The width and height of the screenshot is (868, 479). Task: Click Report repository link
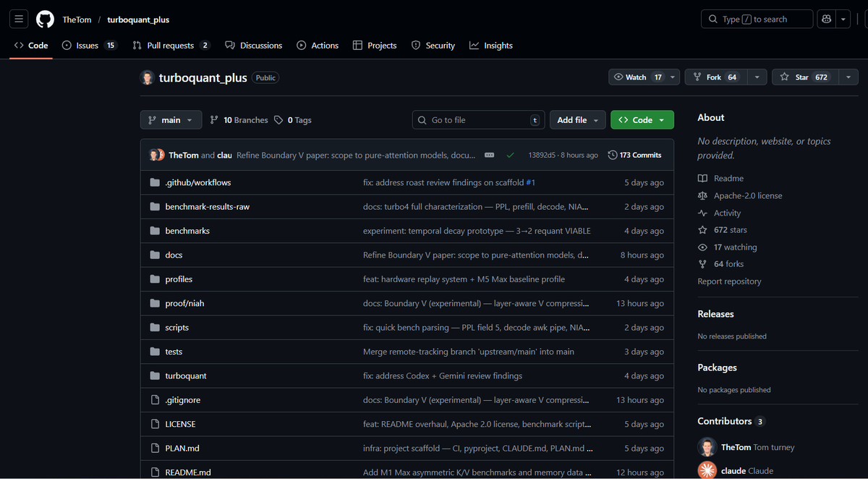click(x=729, y=281)
